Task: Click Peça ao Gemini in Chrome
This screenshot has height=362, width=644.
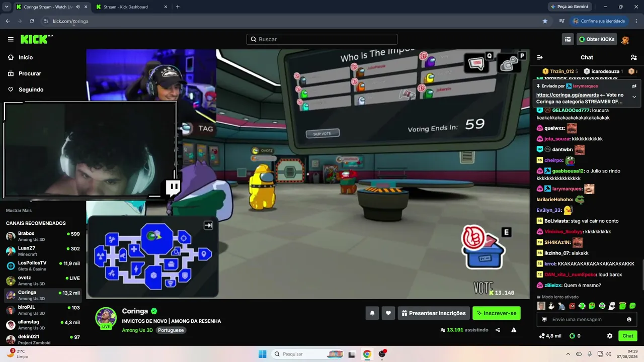Action: [569, 7]
